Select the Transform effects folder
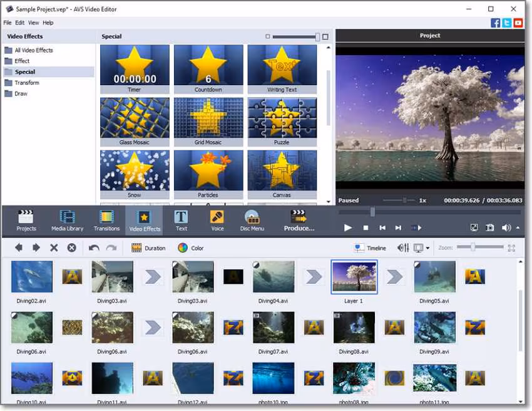The width and height of the screenshot is (532, 411). click(27, 83)
